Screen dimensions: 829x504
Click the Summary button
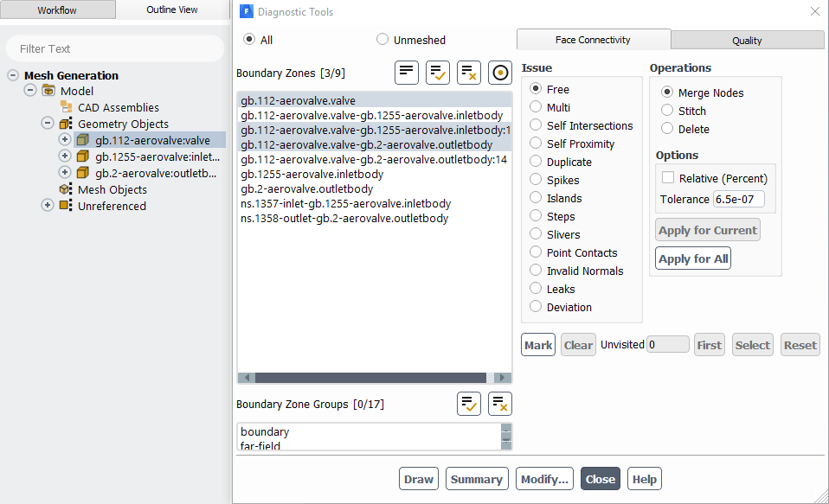click(x=477, y=478)
